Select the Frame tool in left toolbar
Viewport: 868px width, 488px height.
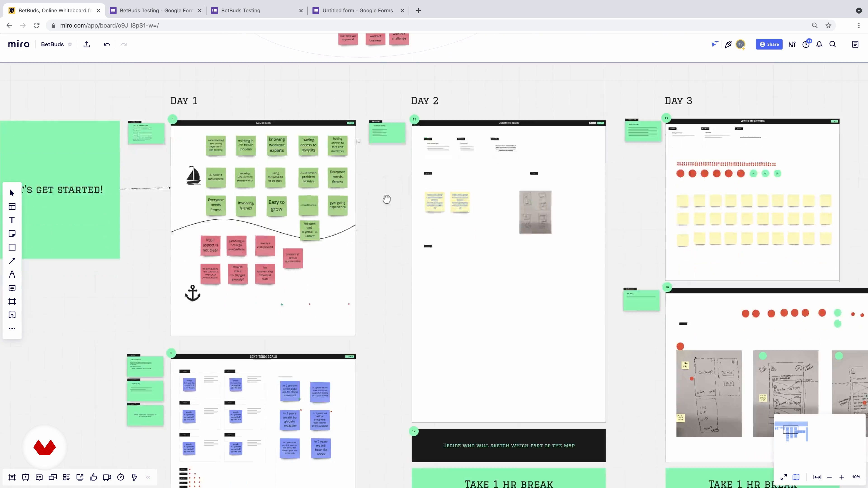(x=12, y=301)
